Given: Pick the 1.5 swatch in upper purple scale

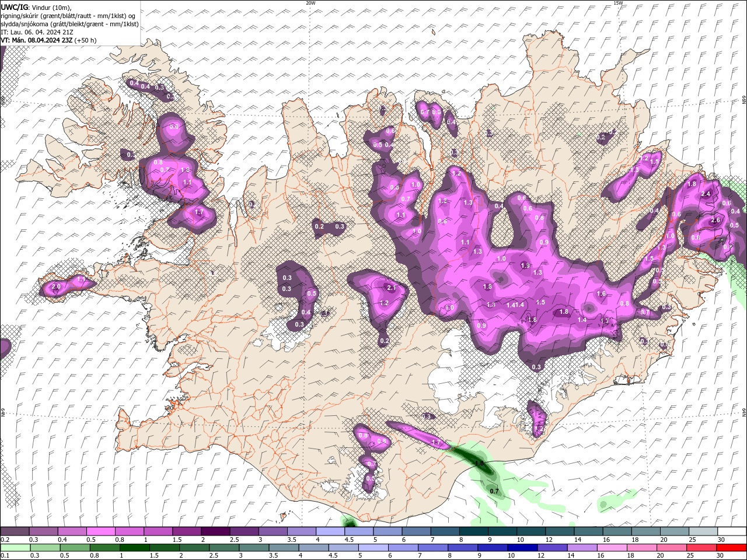Looking at the screenshot, I should [x=186, y=531].
